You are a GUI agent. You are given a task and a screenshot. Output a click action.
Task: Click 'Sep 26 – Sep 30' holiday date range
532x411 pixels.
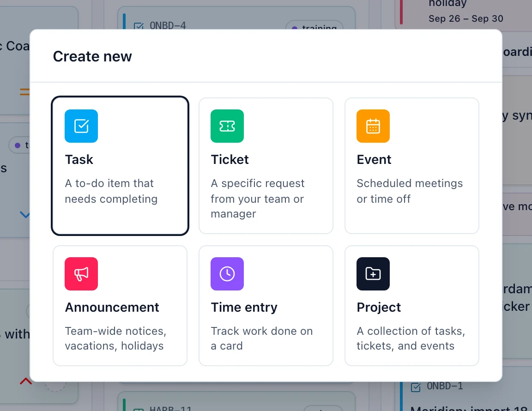tap(466, 18)
